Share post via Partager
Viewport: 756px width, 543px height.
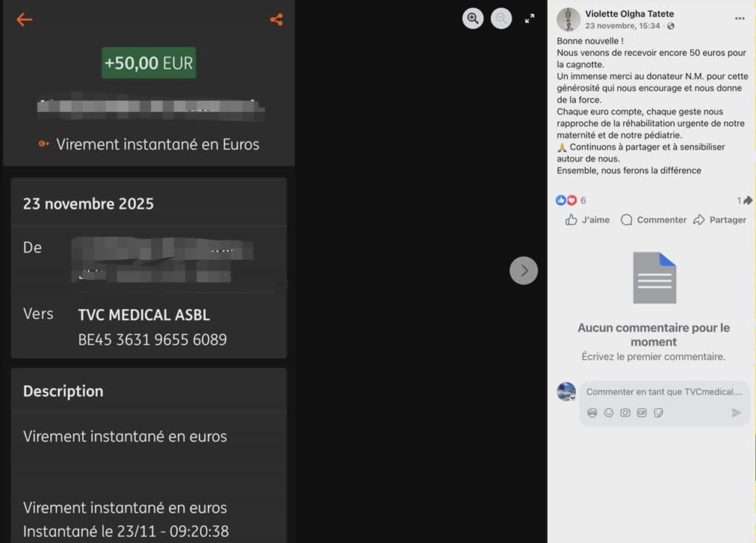point(720,220)
